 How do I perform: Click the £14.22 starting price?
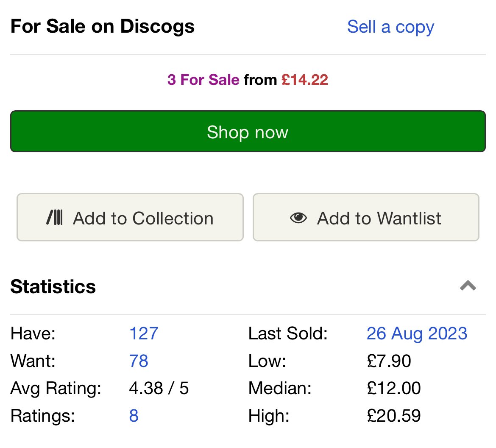305,80
